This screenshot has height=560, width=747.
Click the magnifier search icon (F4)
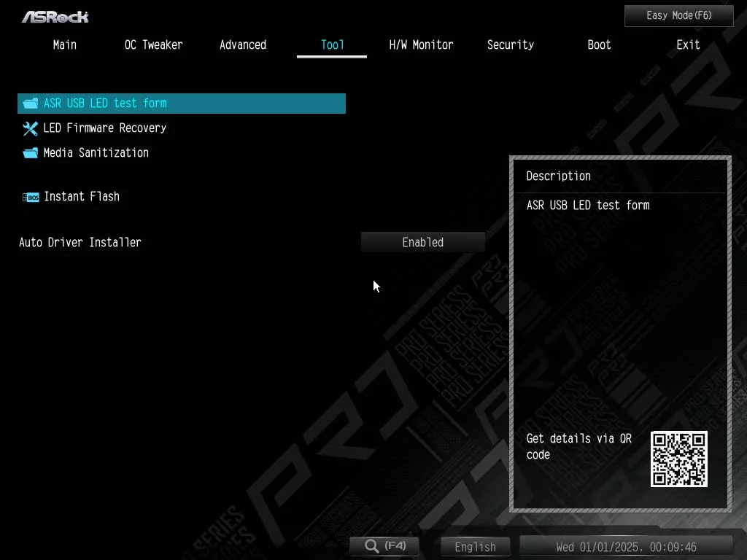372,546
